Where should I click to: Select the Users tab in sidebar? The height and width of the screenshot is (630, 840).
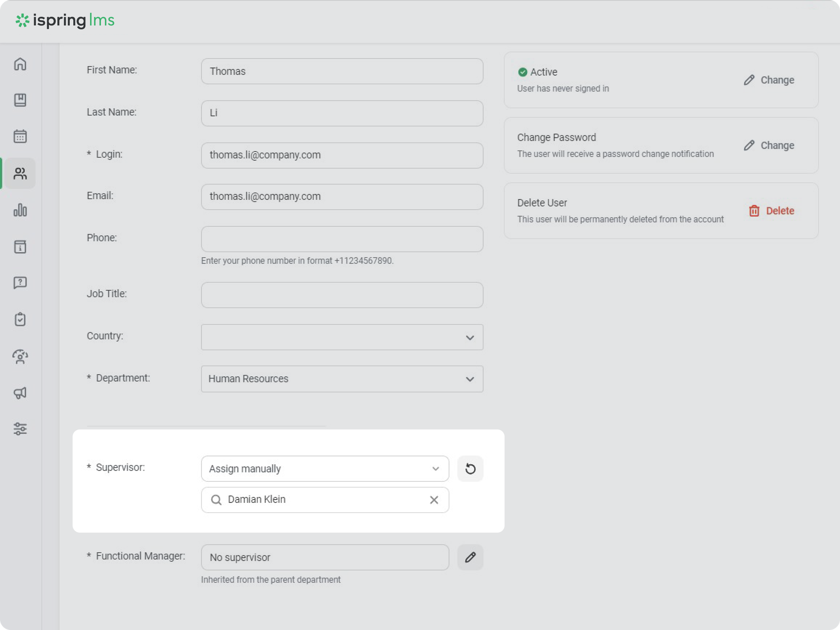pyautogui.click(x=20, y=173)
